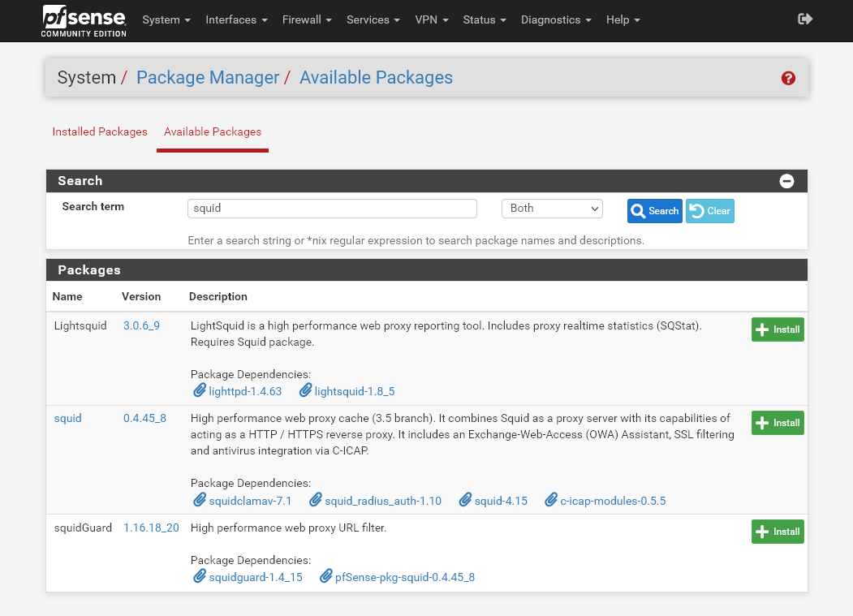
Task: Click paperclip icon beside lighttpd-1.4.63
Action: (x=199, y=391)
